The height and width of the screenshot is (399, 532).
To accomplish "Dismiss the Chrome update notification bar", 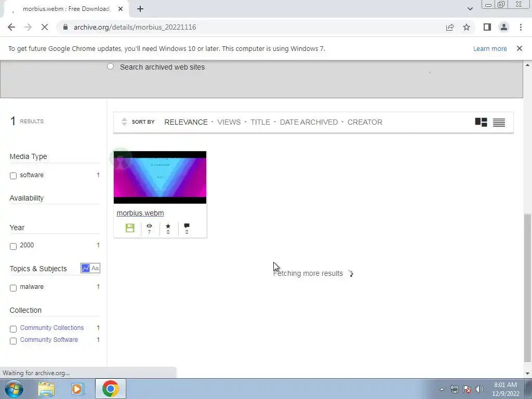I will (x=519, y=48).
